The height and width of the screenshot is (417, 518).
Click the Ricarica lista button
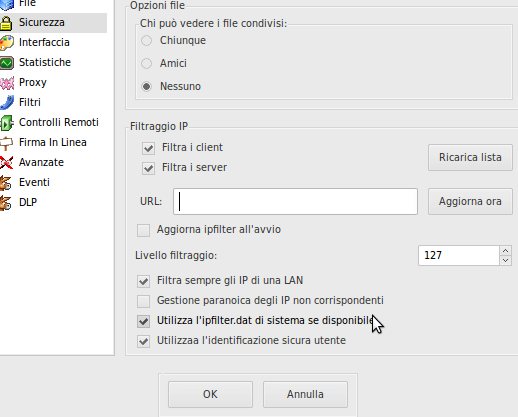click(470, 157)
